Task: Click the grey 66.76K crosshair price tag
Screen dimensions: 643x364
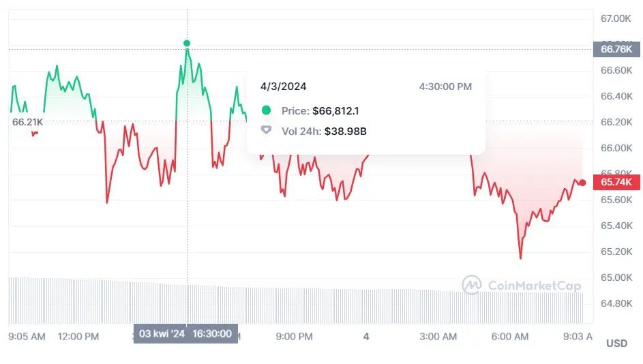Action: [x=616, y=49]
